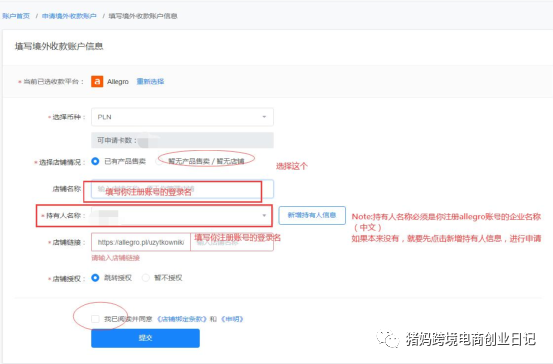Viewport: 553px width, 364px height.
Task: Select 跳转授权 radio option
Action: tap(95, 278)
